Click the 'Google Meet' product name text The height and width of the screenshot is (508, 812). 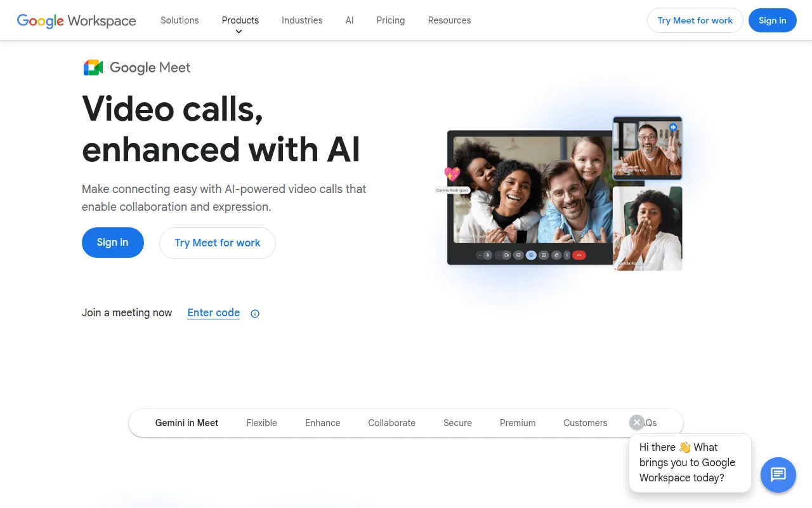point(150,67)
